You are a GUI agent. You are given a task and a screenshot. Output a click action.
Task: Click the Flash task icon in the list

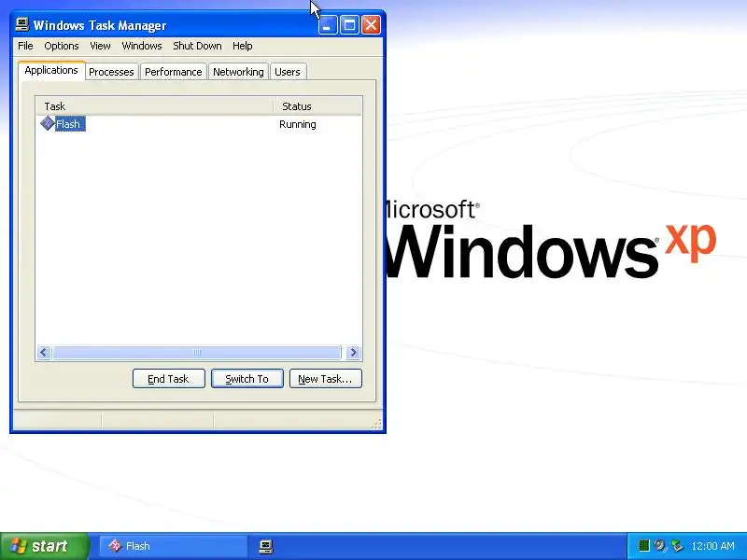coord(48,124)
